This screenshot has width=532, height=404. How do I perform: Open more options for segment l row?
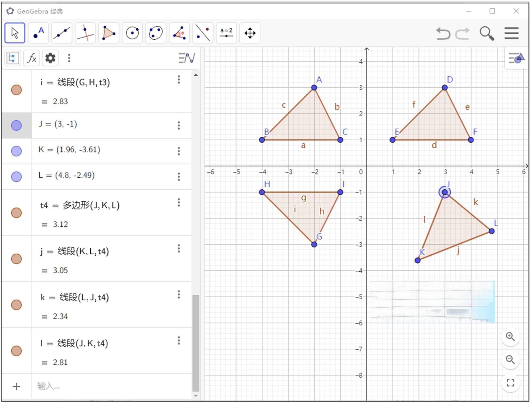click(179, 341)
